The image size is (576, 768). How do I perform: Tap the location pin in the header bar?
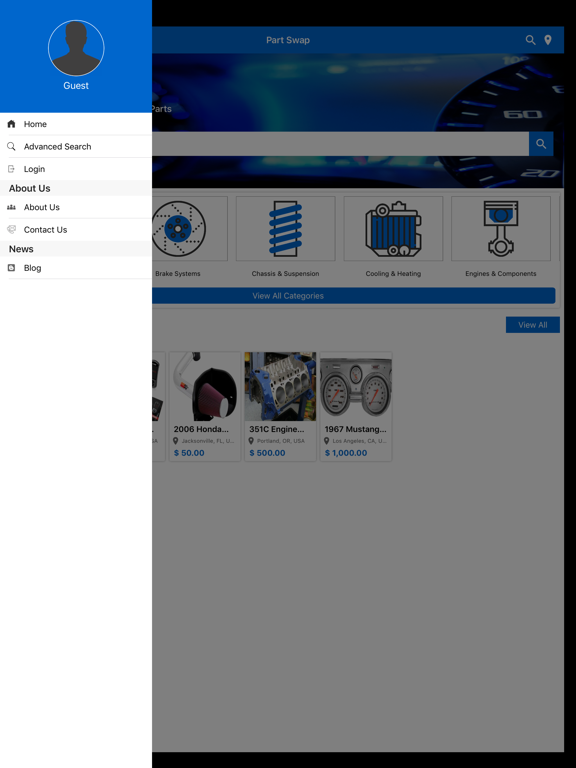(548, 40)
